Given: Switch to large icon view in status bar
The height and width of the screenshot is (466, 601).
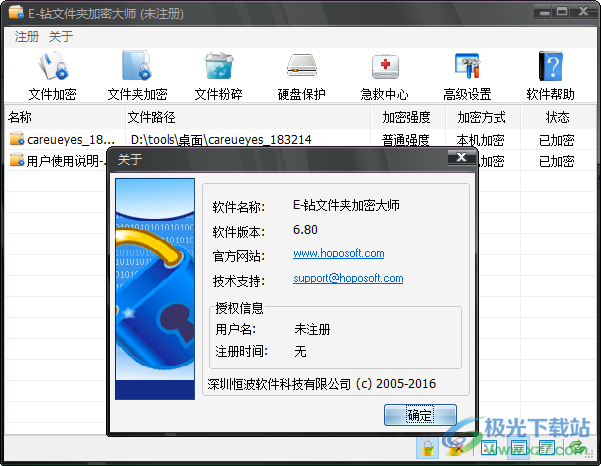Looking at the screenshot, I should pyautogui.click(x=488, y=448).
